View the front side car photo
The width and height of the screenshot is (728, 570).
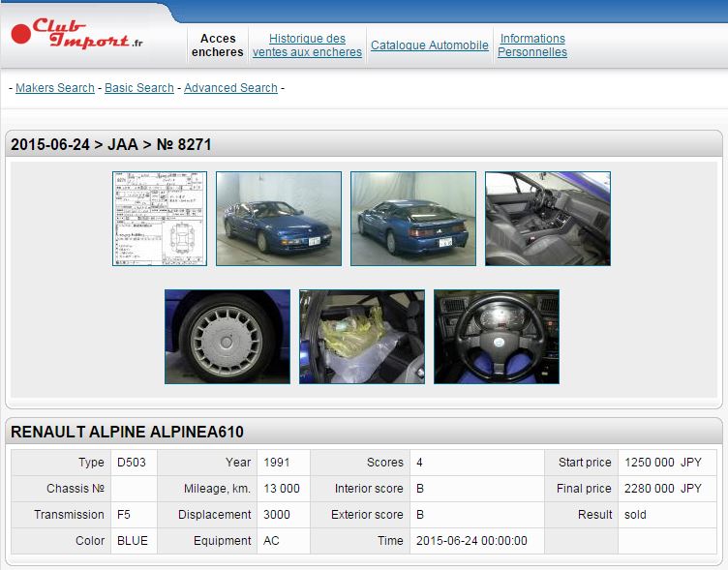279,219
